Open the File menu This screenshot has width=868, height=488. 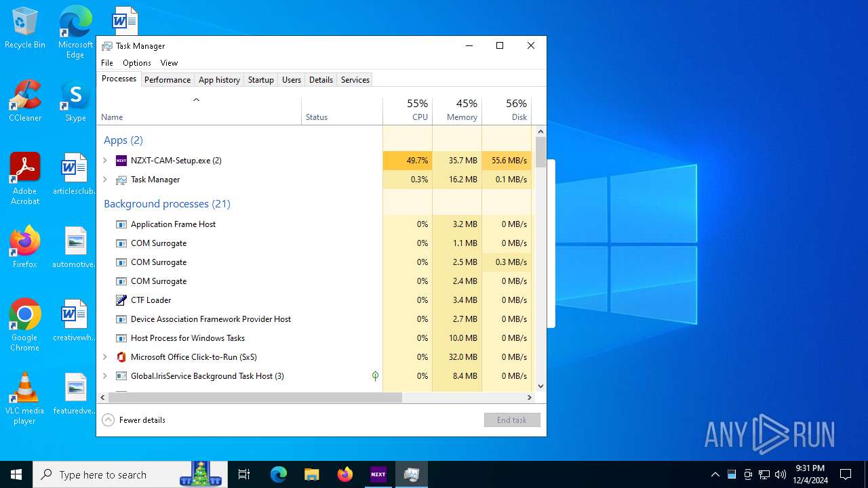pos(107,63)
